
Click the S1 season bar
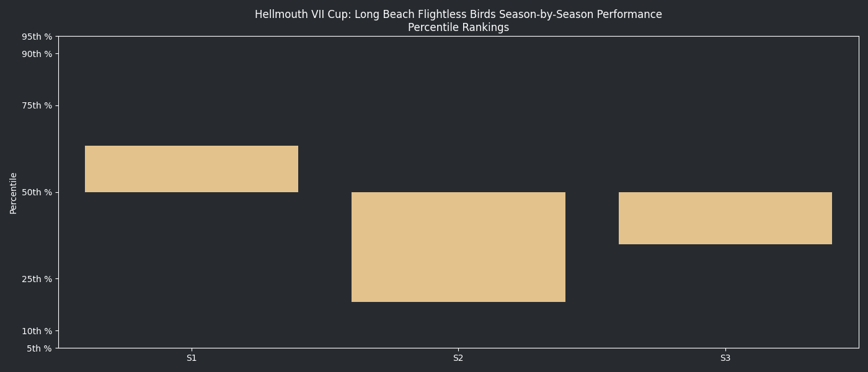[192, 169]
